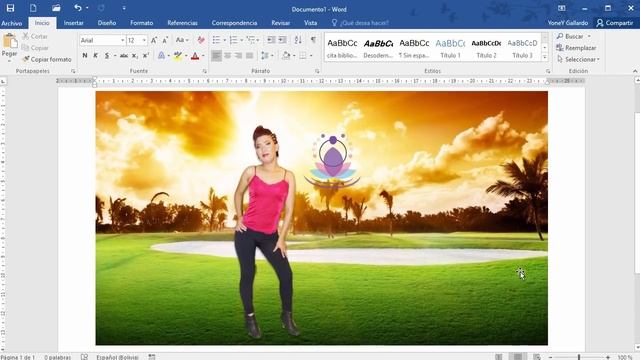Click the Cortar button
This screenshot has height=360, width=640.
(x=35, y=36)
